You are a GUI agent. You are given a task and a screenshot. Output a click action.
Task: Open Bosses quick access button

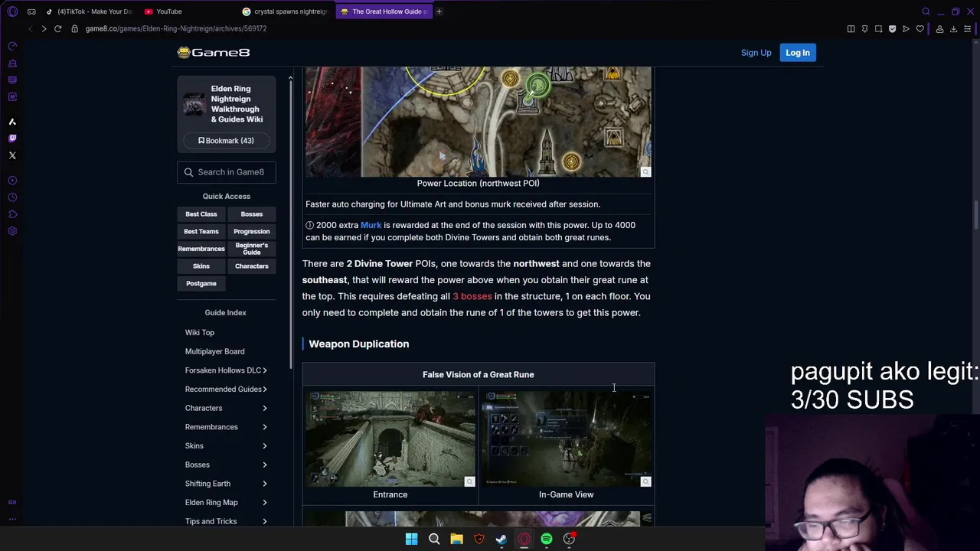pos(252,214)
